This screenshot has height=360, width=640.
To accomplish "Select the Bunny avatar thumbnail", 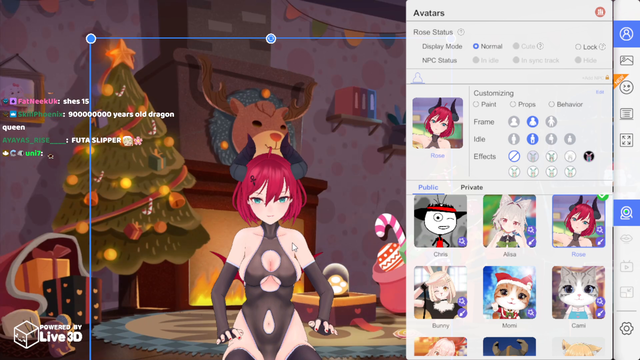I will [x=440, y=292].
